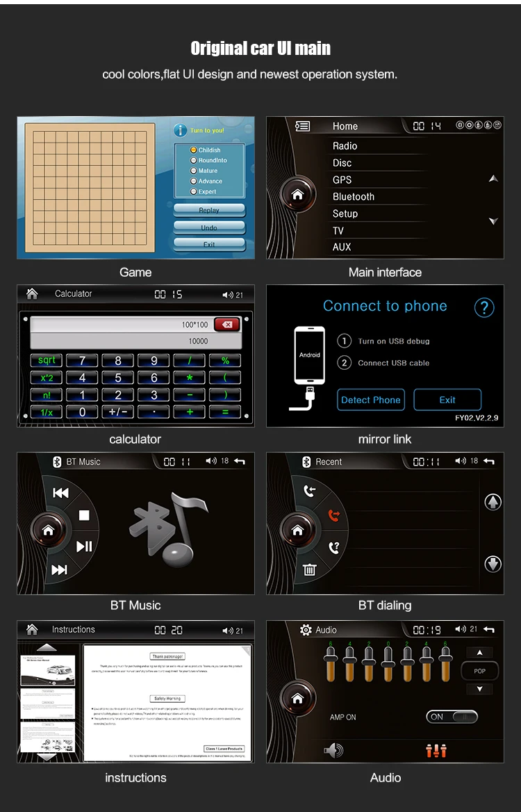Open menu list icon beside Home title

click(302, 126)
